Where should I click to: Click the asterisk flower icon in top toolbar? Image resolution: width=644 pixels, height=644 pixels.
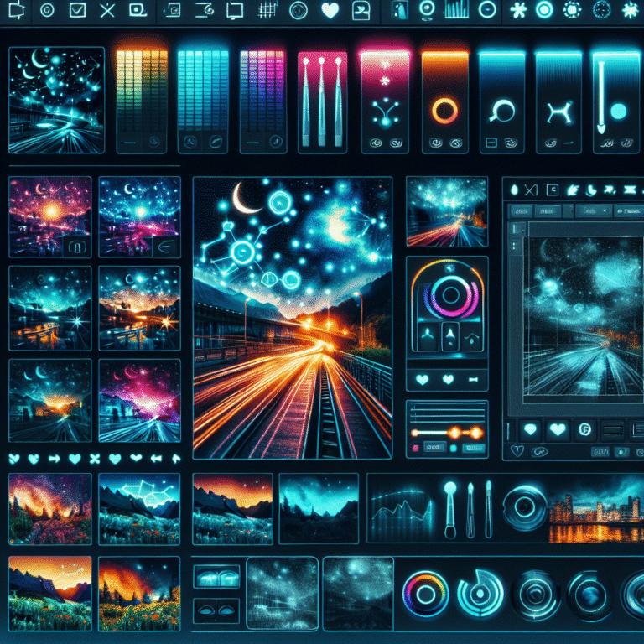517,11
